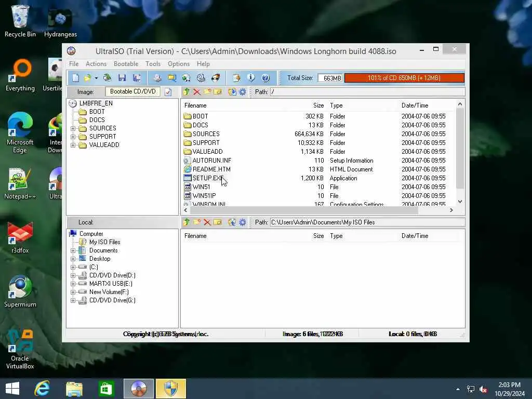Sort image files by Filename column header
Viewport: 532px width, 399px height.
pyautogui.click(x=195, y=105)
